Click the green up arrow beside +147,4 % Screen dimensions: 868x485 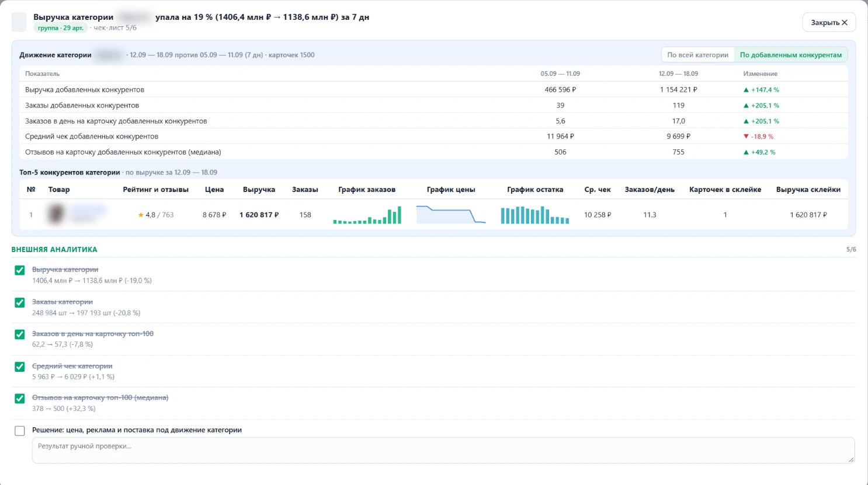pos(746,90)
